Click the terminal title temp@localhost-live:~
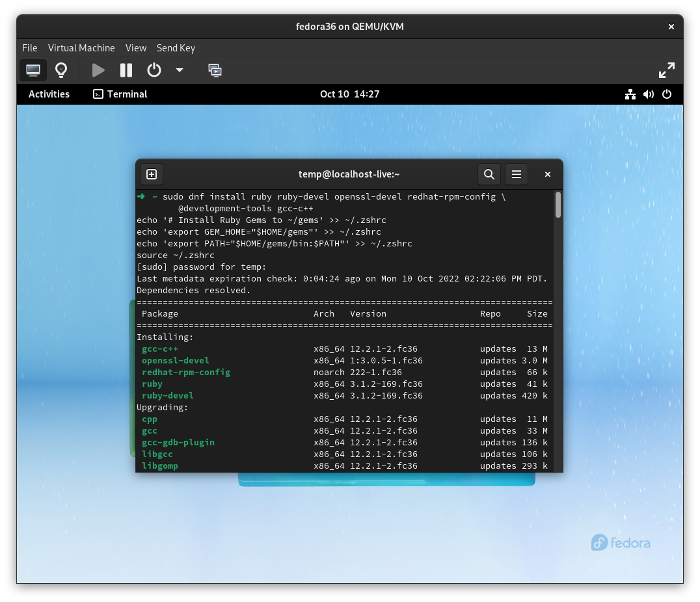The width and height of the screenshot is (700, 602). pyautogui.click(x=349, y=174)
